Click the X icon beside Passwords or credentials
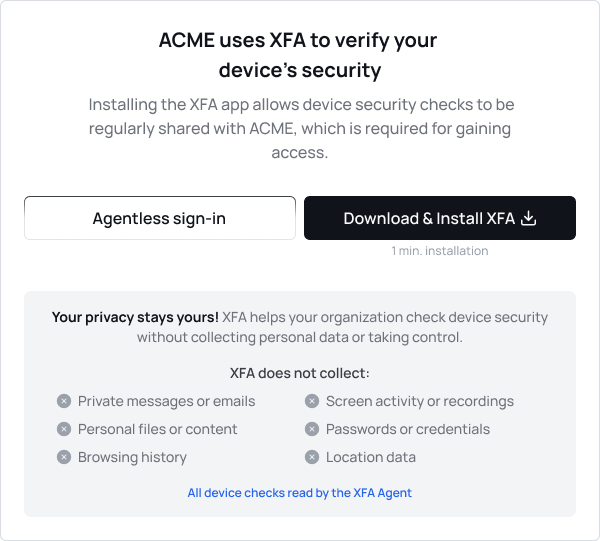This screenshot has height=541, width=600. coord(312,429)
